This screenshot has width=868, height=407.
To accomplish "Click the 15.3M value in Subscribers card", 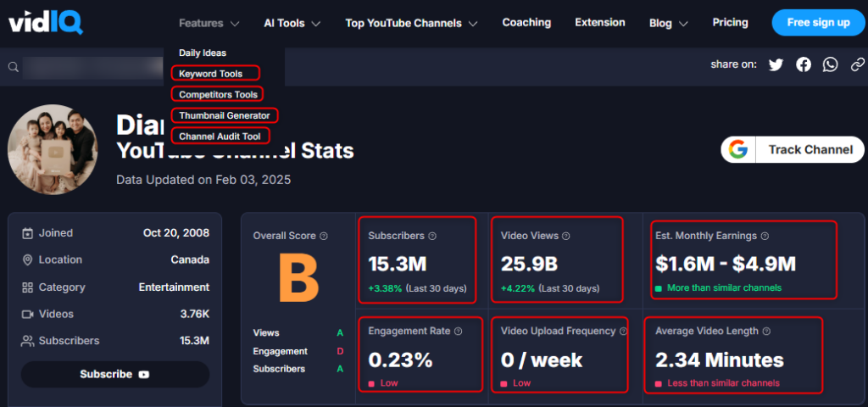I will coord(398,265).
